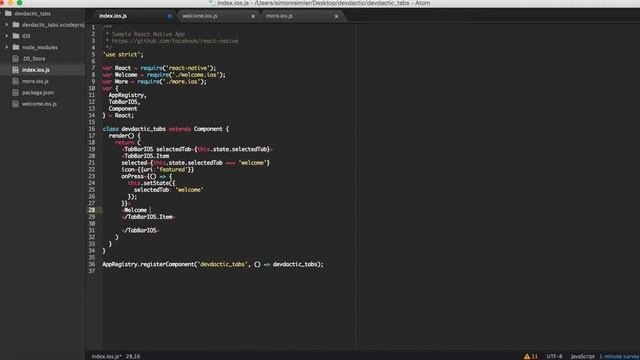Click line number 16 in the gutter
640x360 pixels.
pyautogui.click(x=92, y=129)
